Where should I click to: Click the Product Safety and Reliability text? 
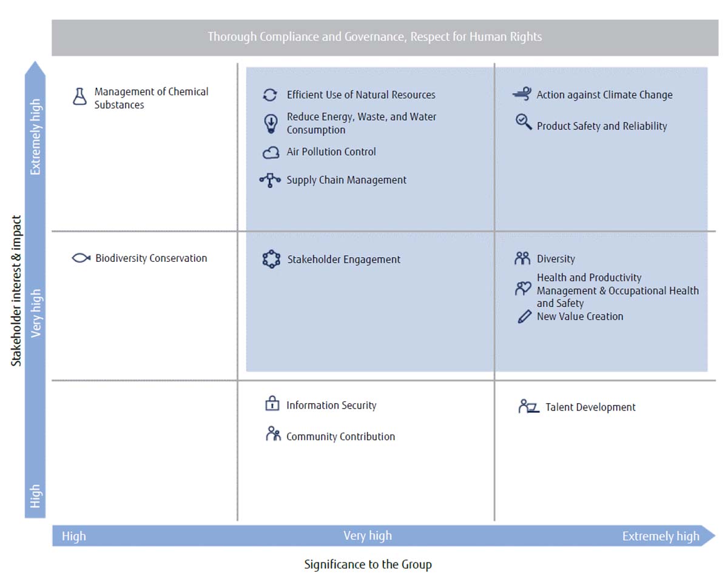pyautogui.click(x=602, y=126)
